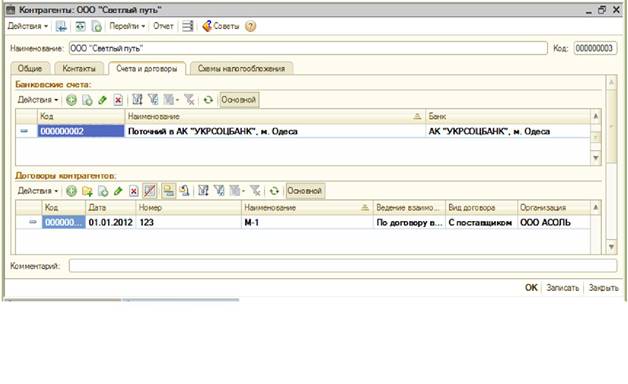This screenshot has height=384, width=628.
Task: Select contract number cell 123
Action: pyautogui.click(x=188, y=223)
